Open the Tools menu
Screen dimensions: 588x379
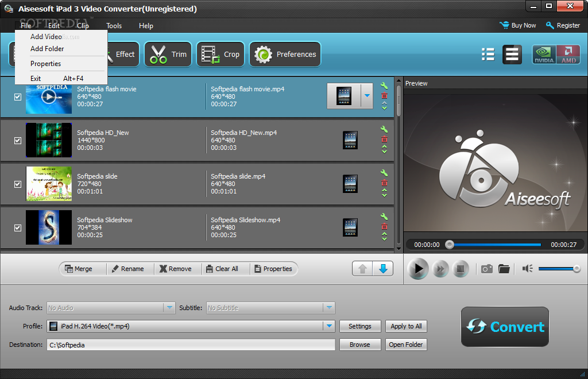click(114, 25)
